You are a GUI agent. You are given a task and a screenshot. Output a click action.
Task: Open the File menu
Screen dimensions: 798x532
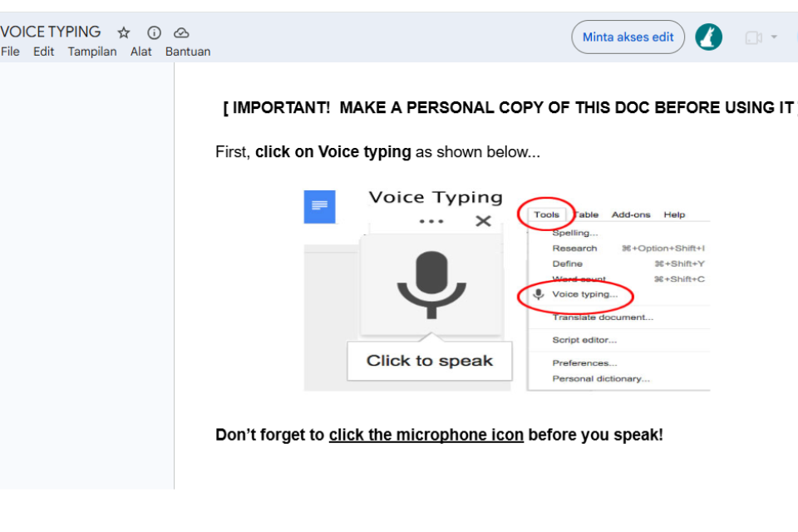pyautogui.click(x=10, y=52)
